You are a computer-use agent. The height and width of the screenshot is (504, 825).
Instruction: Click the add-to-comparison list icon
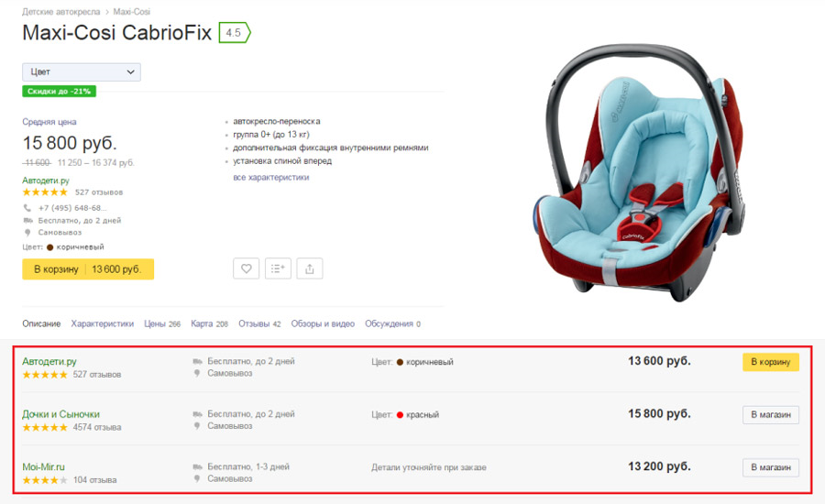point(278,268)
